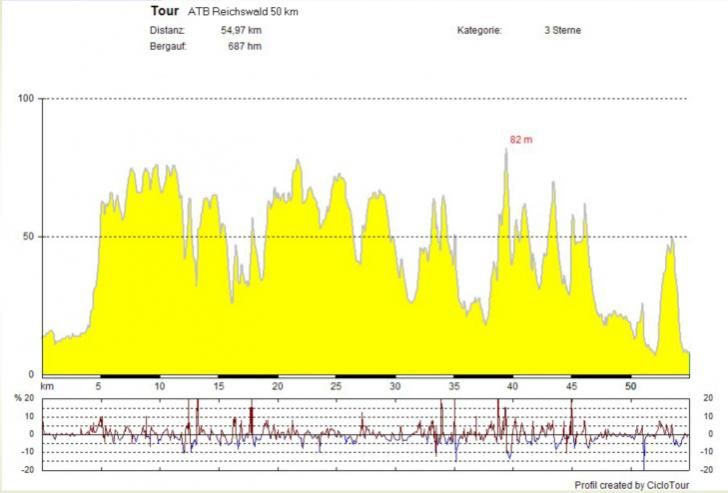Click the red 82 m peak label
Image resolution: width=728 pixels, height=493 pixels.
521,140
